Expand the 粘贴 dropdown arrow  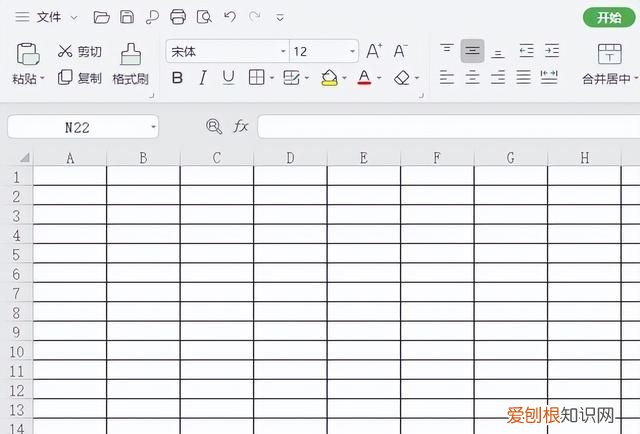(x=42, y=78)
